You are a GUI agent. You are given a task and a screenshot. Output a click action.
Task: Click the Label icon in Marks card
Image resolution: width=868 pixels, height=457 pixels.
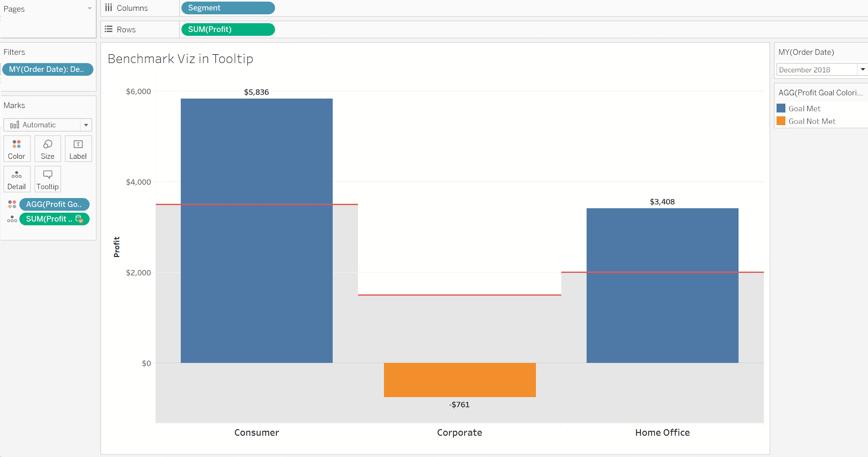click(79, 148)
